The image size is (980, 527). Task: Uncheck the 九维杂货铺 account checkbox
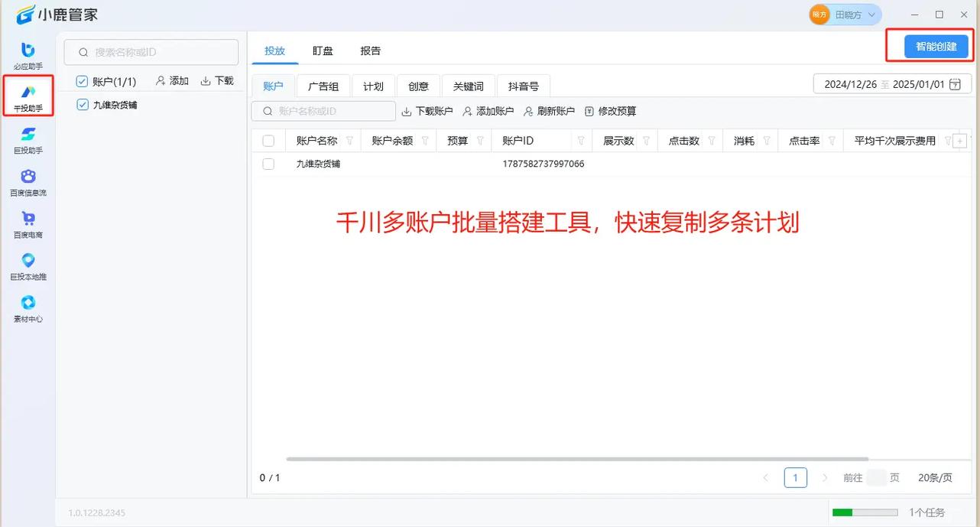(82, 105)
